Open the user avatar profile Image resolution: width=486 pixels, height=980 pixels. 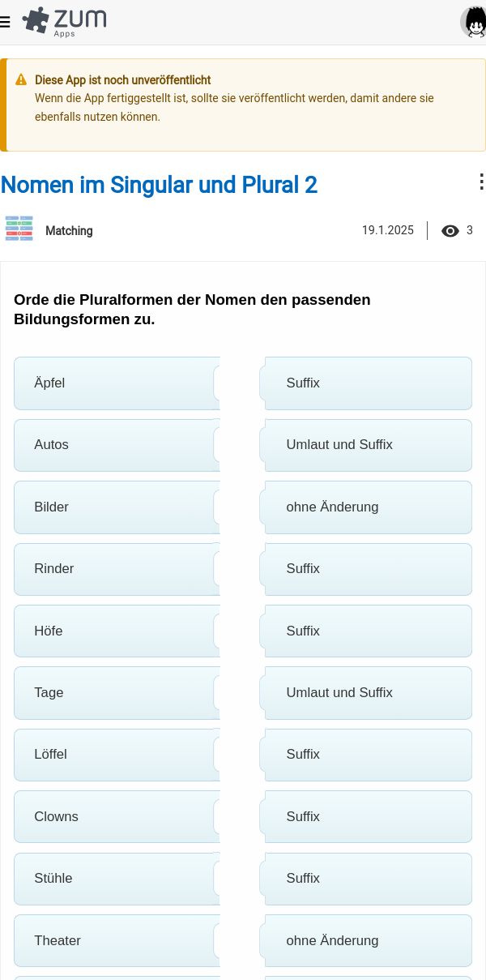473,22
